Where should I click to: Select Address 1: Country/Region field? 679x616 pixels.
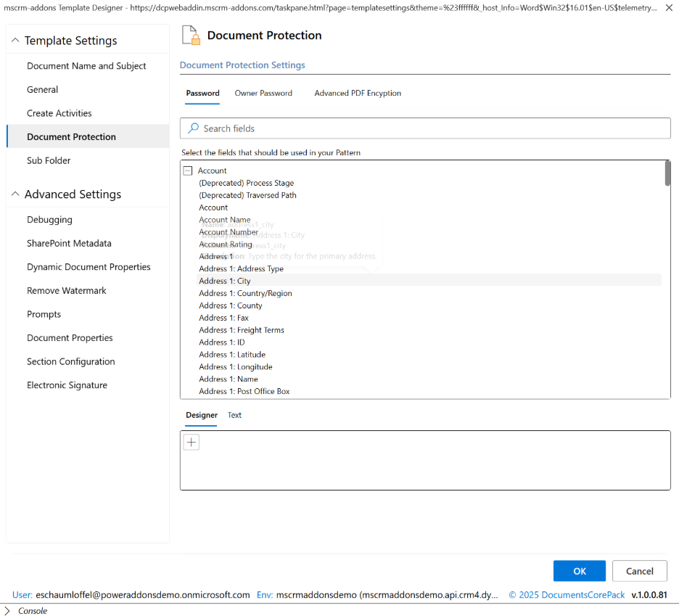245,293
